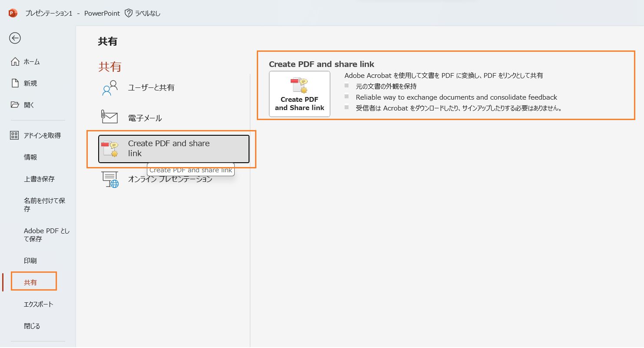
Task: Switch to the 情報 section
Action: 30,157
